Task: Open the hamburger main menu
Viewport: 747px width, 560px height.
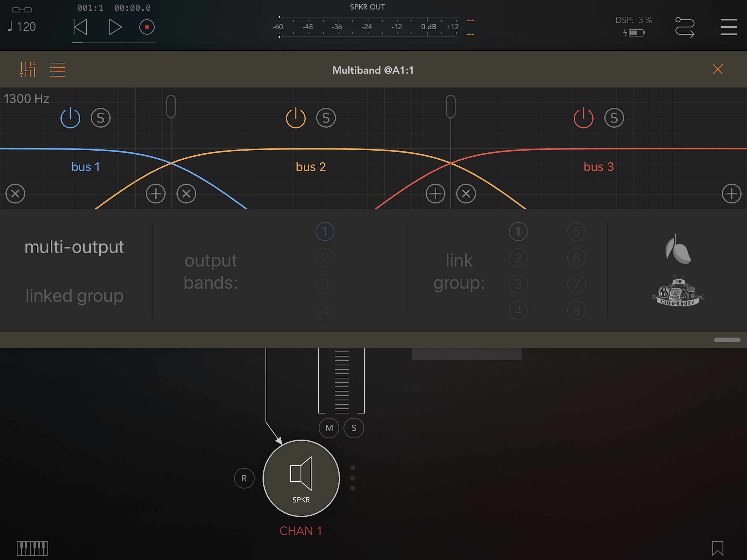Action: click(728, 27)
